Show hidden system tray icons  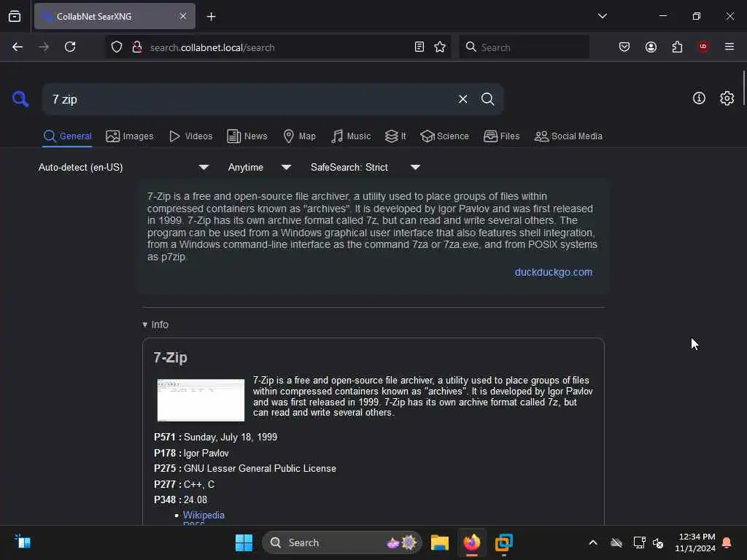592,542
